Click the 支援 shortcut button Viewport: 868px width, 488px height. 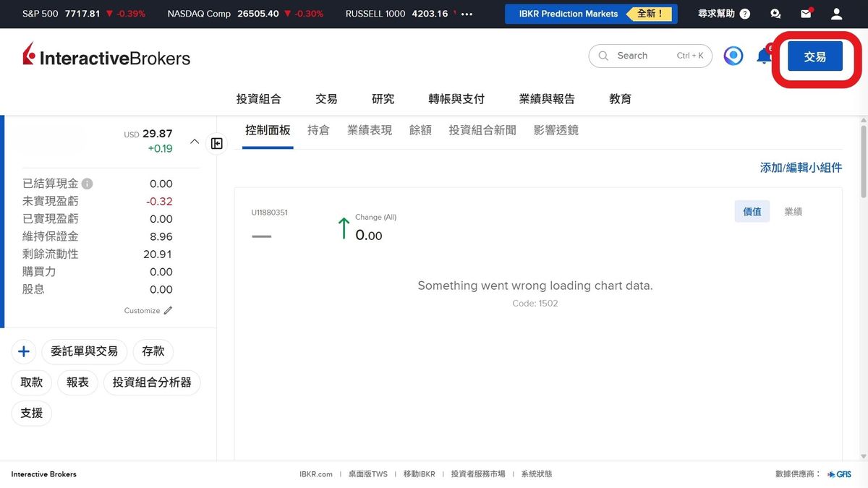32,414
